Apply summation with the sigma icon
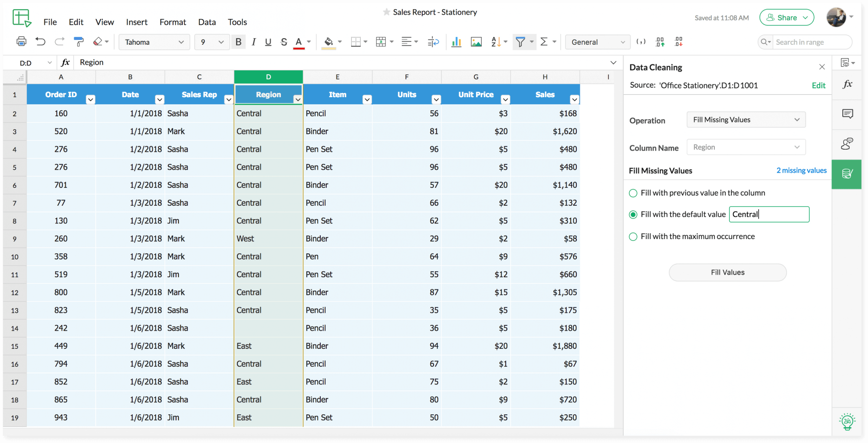The width and height of the screenshot is (868, 443). point(544,42)
